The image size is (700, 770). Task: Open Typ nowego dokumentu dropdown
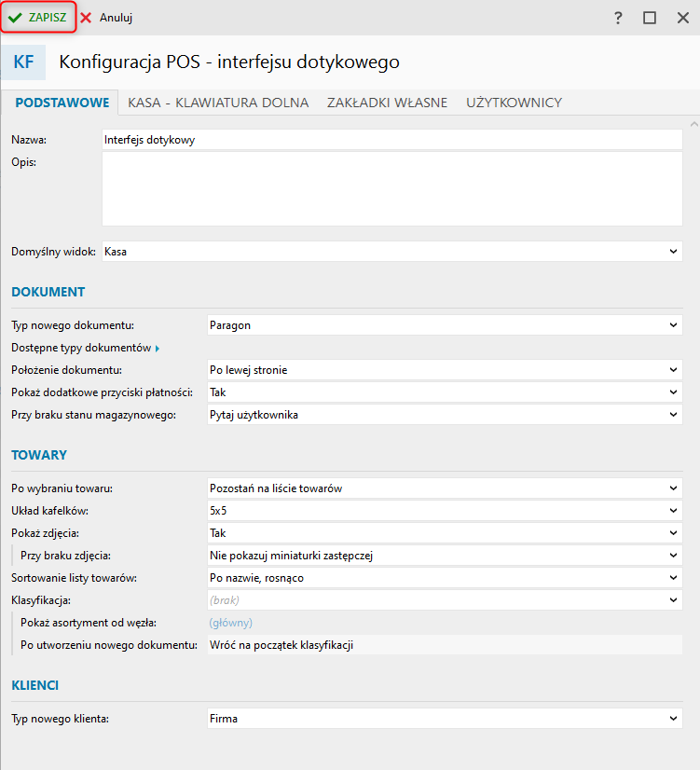[x=445, y=325]
